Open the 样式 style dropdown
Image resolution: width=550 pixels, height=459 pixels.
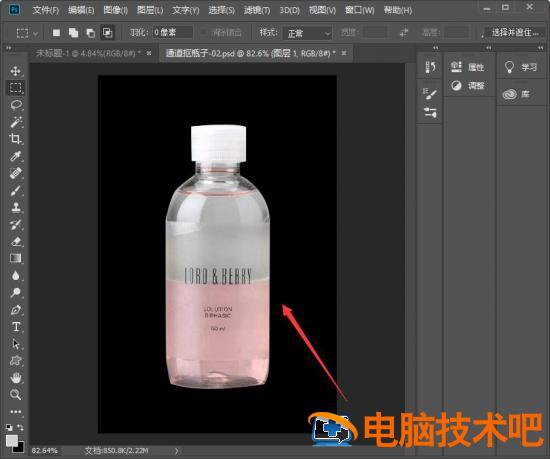307,33
